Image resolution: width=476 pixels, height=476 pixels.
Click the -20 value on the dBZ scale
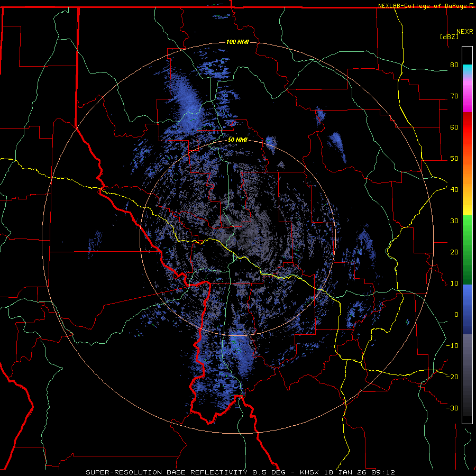point(452,377)
